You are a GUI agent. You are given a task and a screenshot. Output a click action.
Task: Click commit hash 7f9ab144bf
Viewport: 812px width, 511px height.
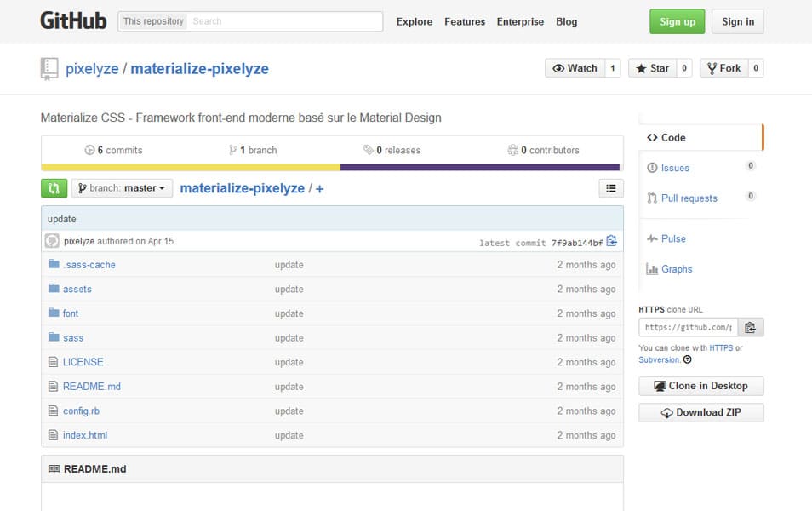tap(577, 243)
